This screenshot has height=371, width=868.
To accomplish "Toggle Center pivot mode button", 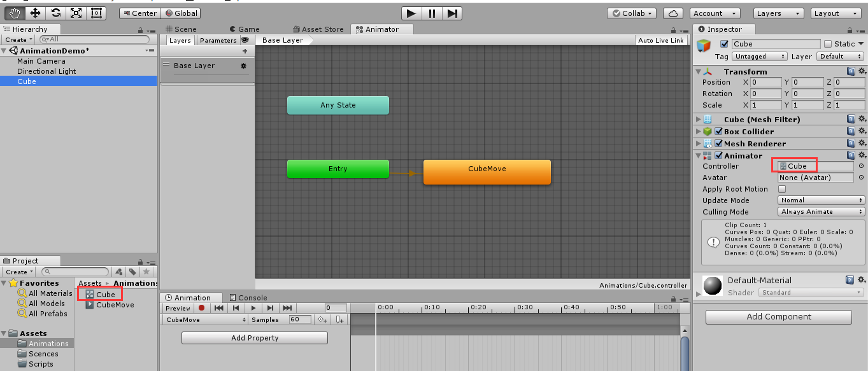I will pyautogui.click(x=139, y=13).
